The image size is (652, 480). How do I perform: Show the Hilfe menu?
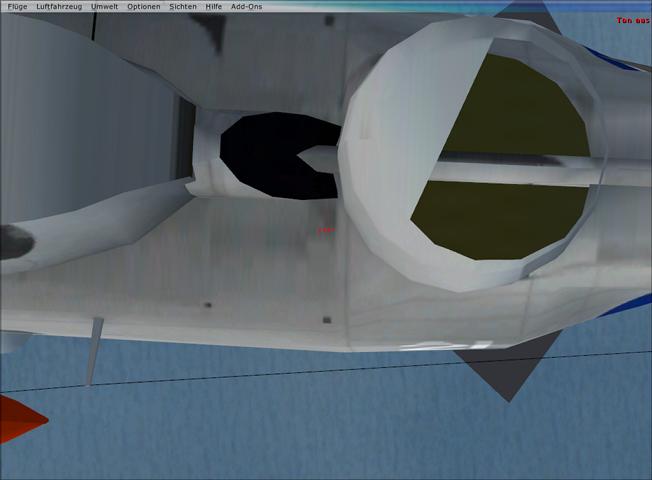(x=214, y=6)
